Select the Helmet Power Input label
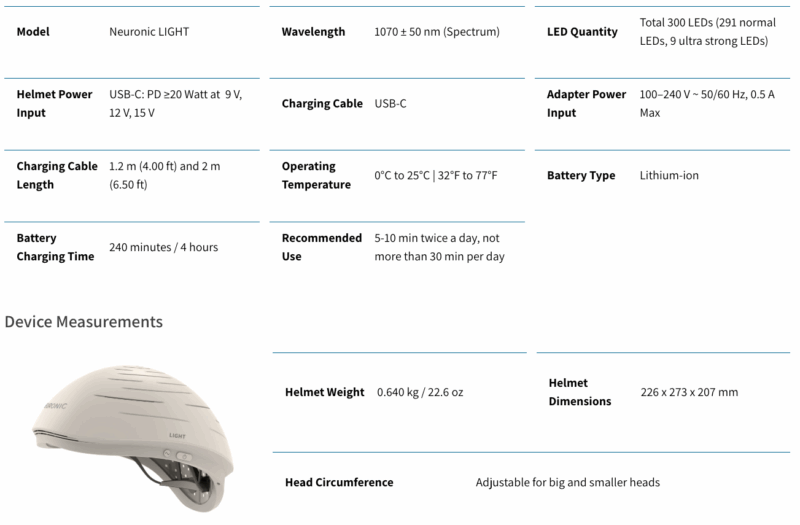800x525 pixels. pos(54,104)
